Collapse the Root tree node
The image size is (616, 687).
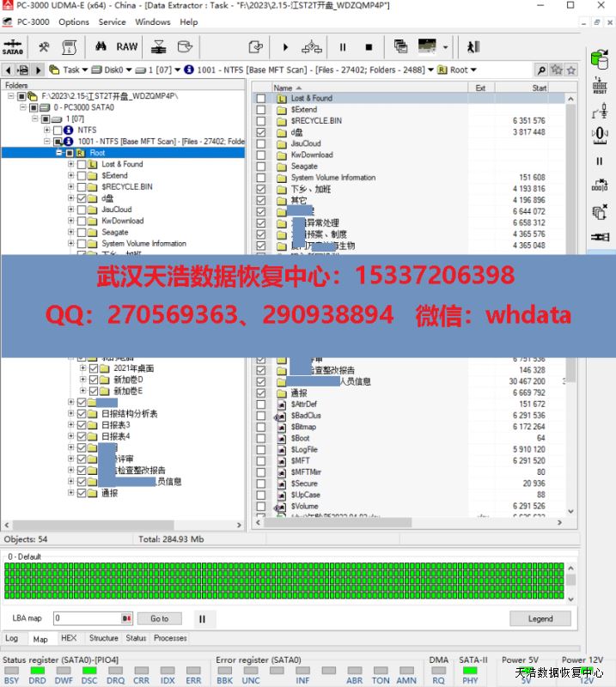coord(58,153)
